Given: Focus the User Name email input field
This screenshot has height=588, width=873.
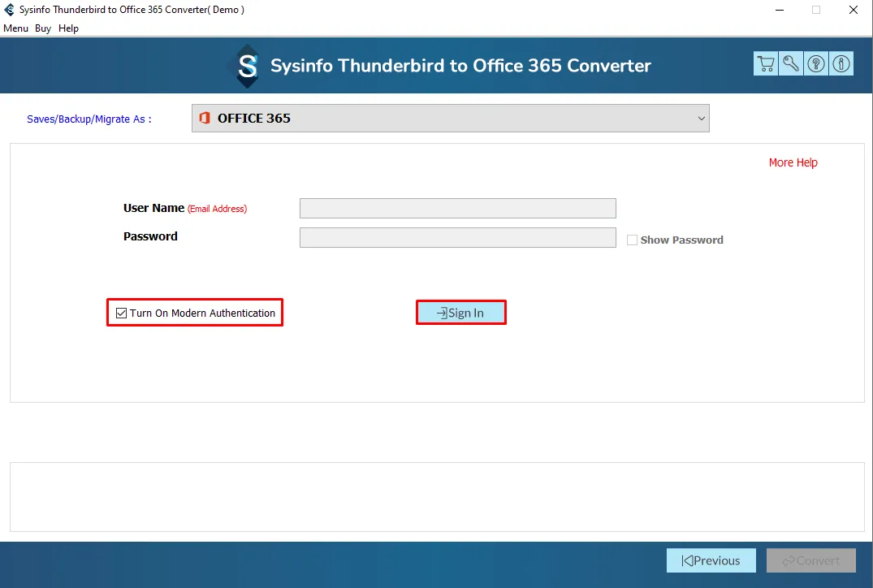Looking at the screenshot, I should click(458, 208).
